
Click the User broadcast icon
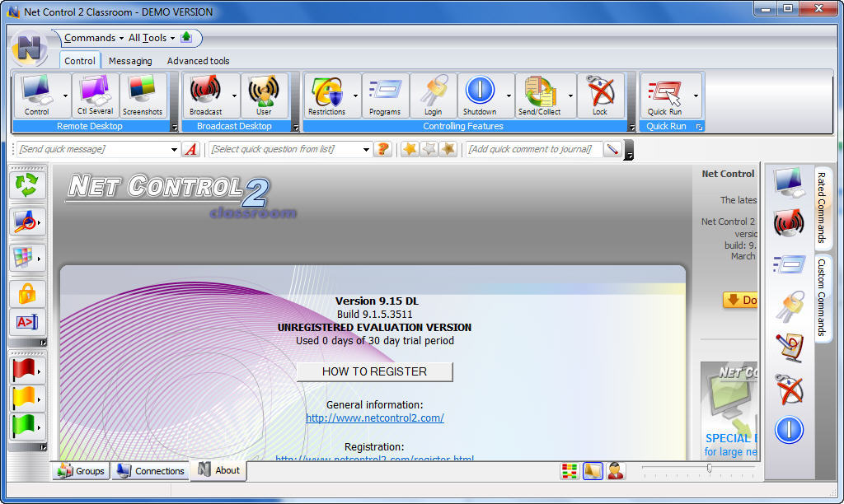tap(264, 96)
